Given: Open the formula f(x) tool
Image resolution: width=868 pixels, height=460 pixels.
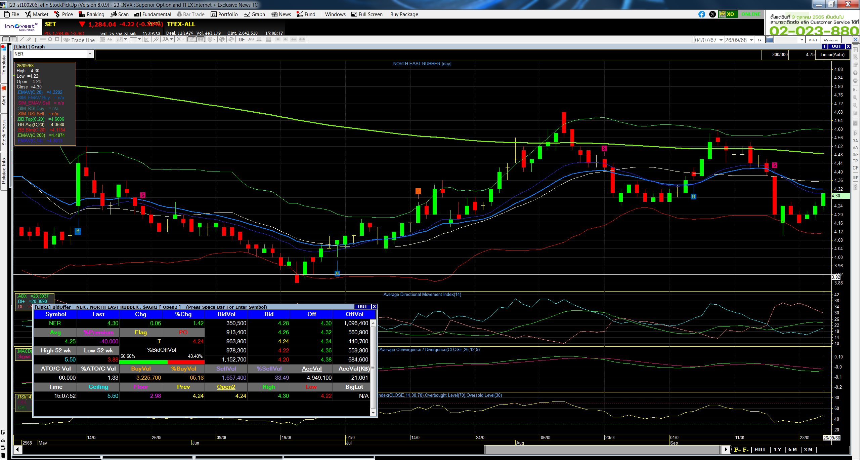Looking at the screenshot, I should click(x=250, y=39).
